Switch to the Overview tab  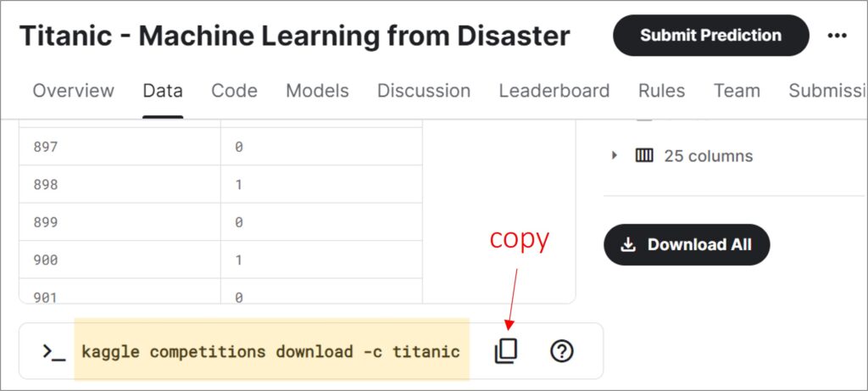(x=73, y=91)
